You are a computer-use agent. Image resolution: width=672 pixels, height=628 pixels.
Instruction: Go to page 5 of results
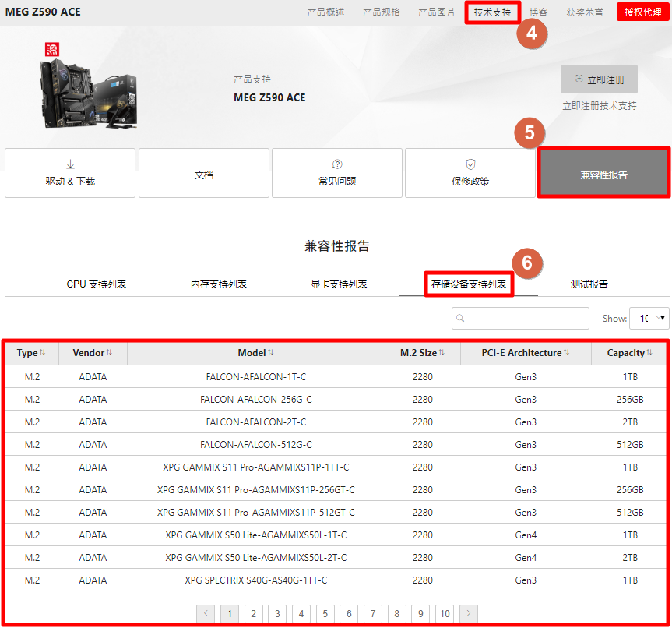(x=325, y=613)
